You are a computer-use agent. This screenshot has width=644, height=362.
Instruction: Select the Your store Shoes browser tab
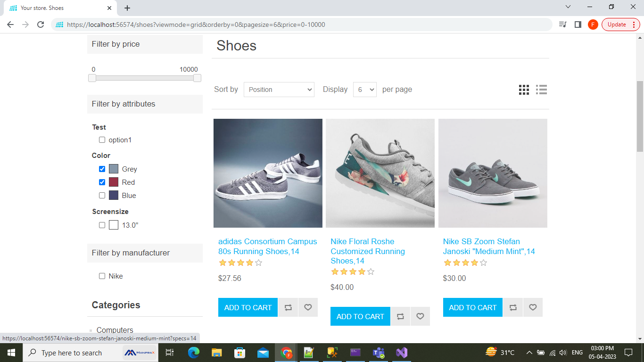tap(57, 8)
